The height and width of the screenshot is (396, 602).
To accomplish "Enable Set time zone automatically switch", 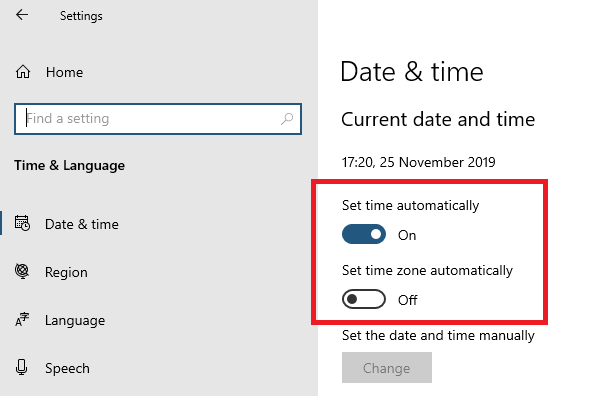I will click(x=364, y=299).
